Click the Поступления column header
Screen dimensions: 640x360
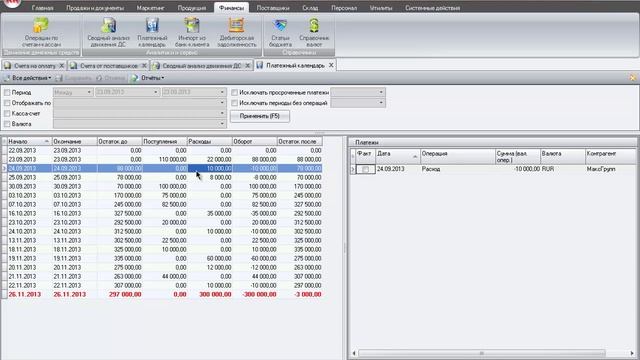pyautogui.click(x=164, y=141)
